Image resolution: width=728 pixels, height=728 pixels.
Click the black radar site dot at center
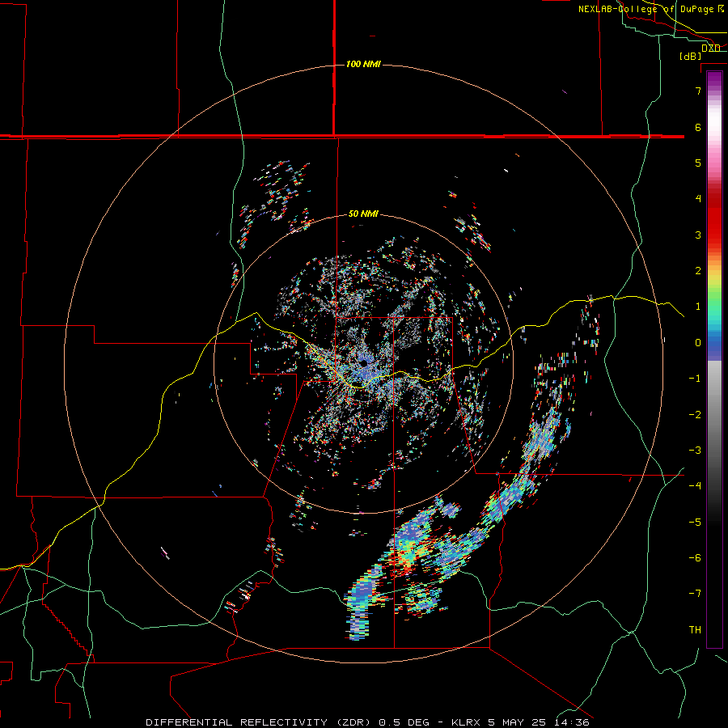[363, 363]
